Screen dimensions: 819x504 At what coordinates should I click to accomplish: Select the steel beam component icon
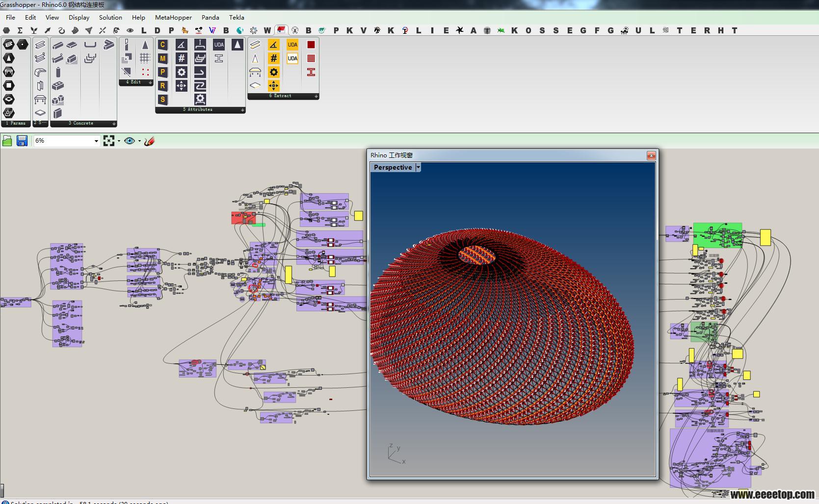click(x=40, y=45)
